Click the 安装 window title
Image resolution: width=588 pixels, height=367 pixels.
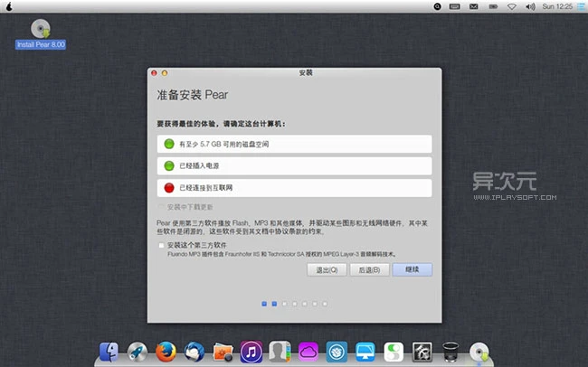click(x=306, y=72)
